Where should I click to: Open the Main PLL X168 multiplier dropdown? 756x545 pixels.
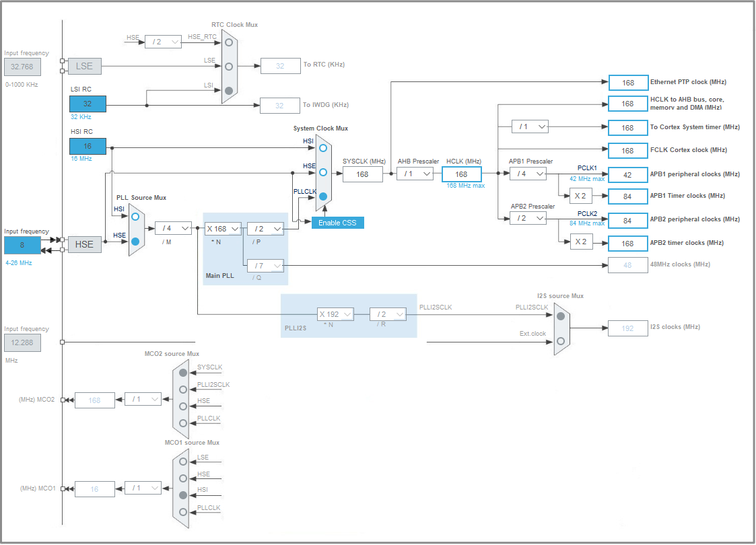(223, 228)
